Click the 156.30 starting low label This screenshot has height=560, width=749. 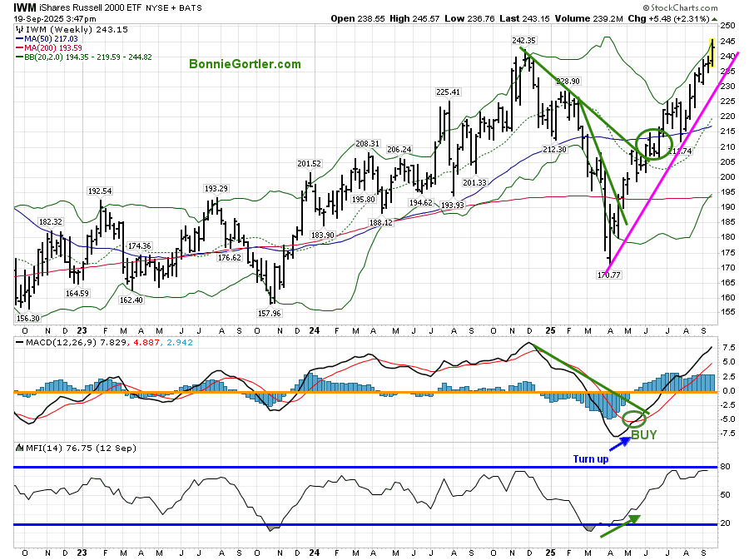click(28, 318)
